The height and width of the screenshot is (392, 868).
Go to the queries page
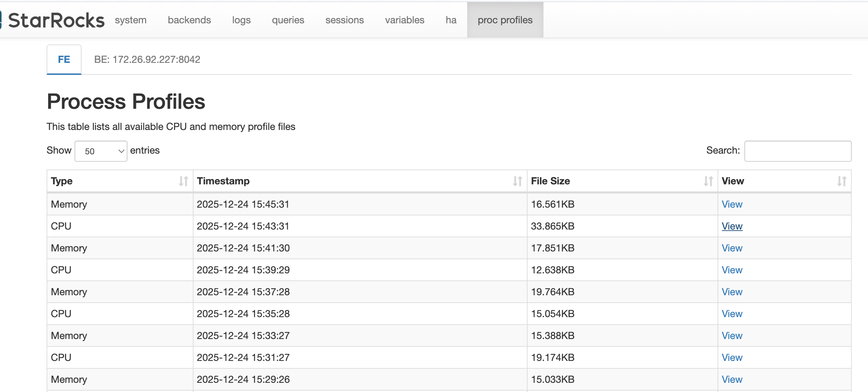pos(288,20)
